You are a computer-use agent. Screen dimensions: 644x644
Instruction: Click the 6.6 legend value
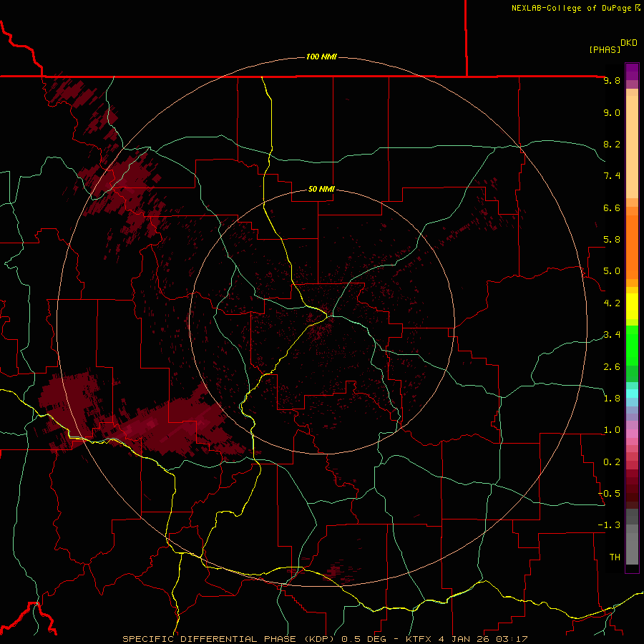click(612, 208)
